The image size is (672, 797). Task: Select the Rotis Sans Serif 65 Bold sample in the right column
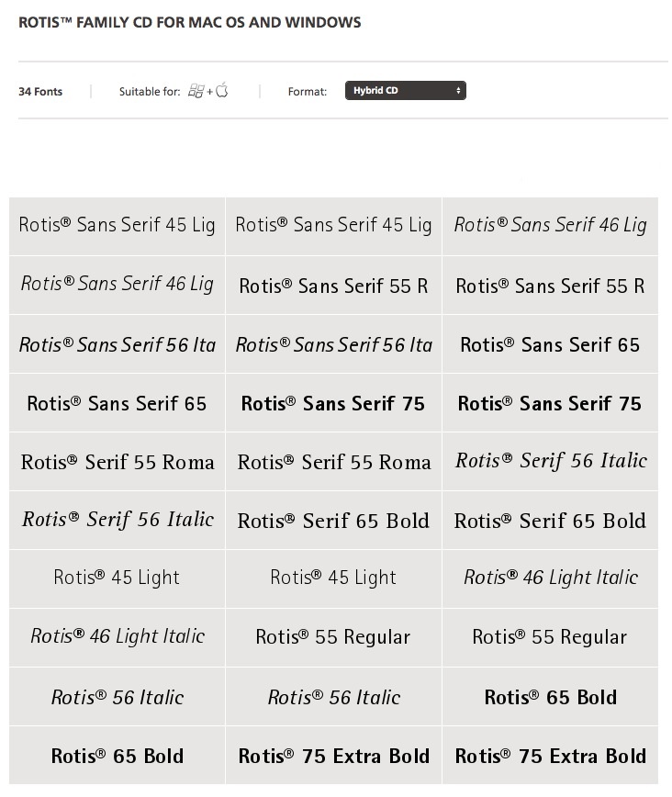point(550,344)
